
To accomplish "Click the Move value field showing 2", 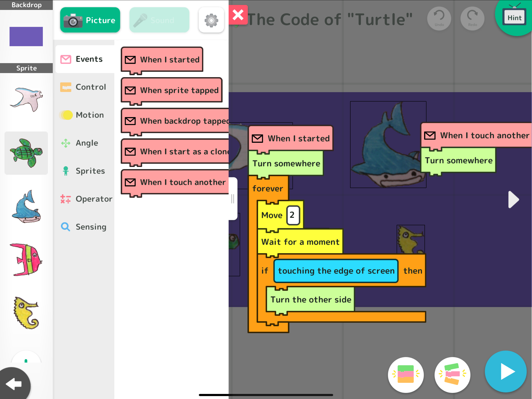I will point(293,215).
